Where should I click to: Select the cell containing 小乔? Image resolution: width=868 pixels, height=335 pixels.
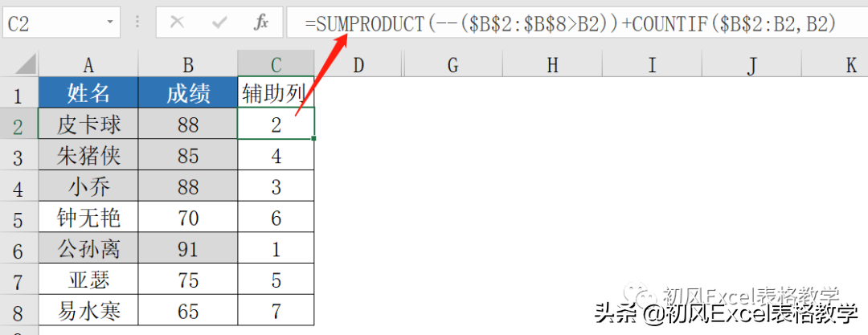pos(88,186)
